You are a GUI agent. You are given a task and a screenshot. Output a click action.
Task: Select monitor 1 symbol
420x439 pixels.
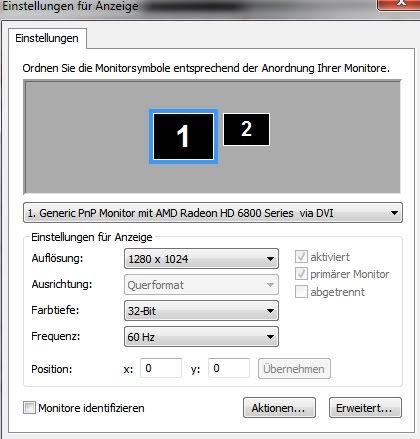click(x=183, y=136)
